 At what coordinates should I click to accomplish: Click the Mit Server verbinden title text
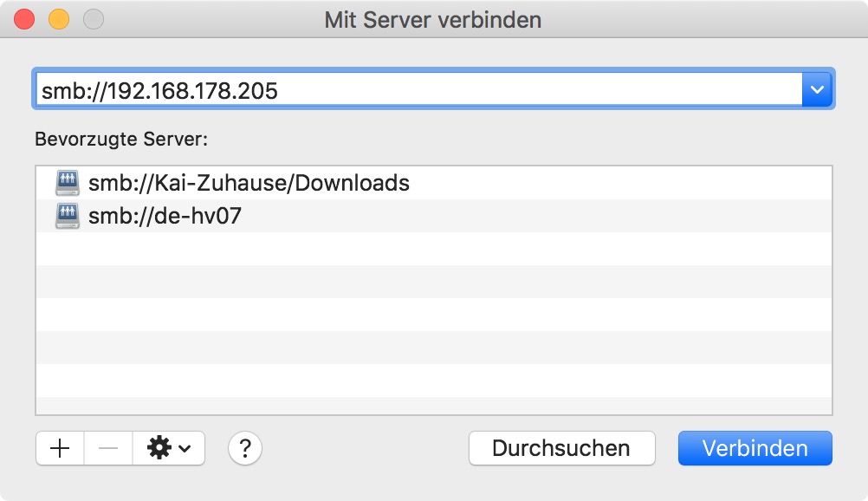(x=433, y=19)
